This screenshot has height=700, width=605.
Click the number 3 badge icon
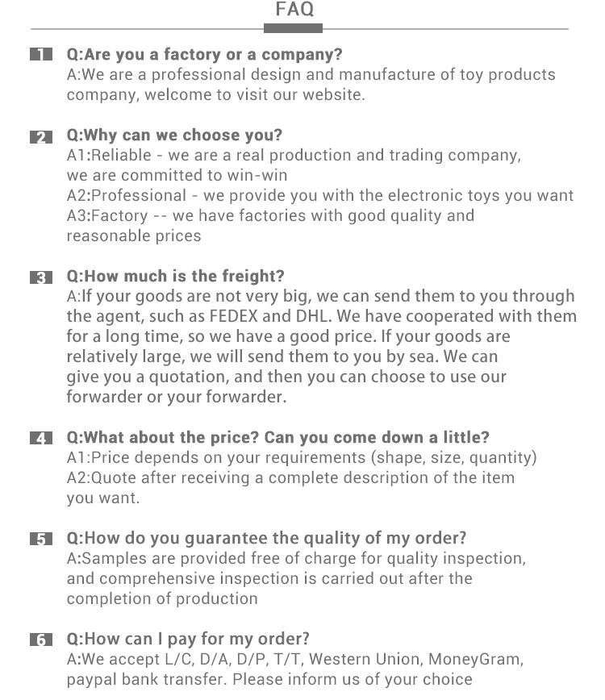(x=41, y=277)
